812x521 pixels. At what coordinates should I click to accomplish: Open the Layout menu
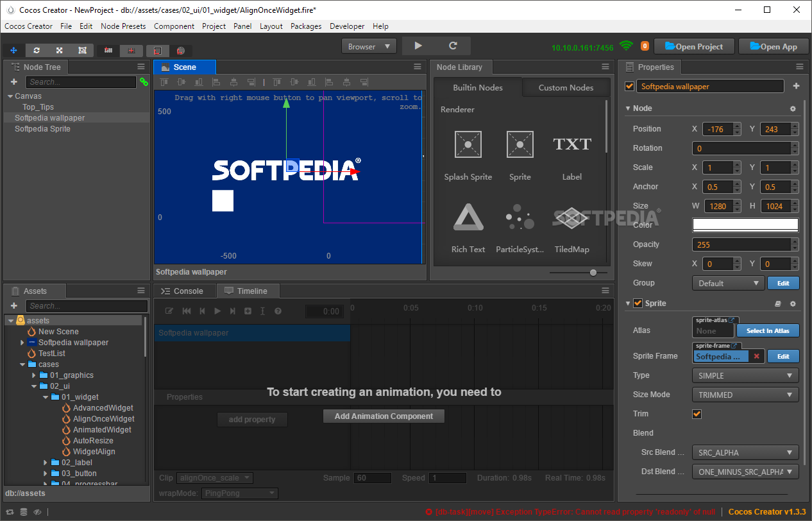point(271,26)
